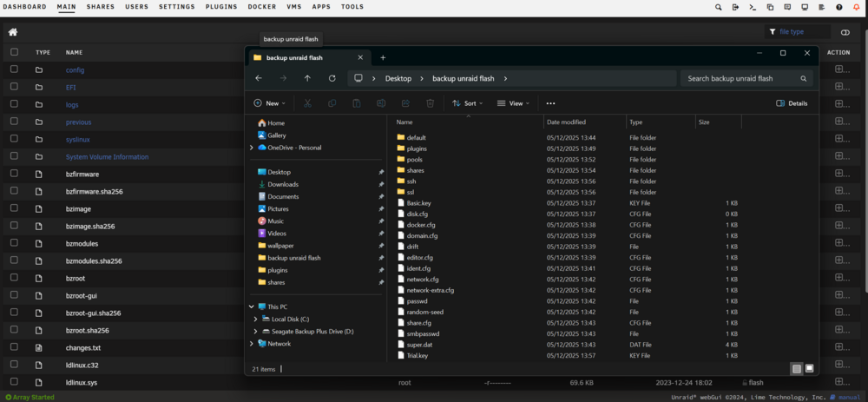868x402 pixels.
Task: Collapse the This PC tree node
Action: tap(252, 306)
